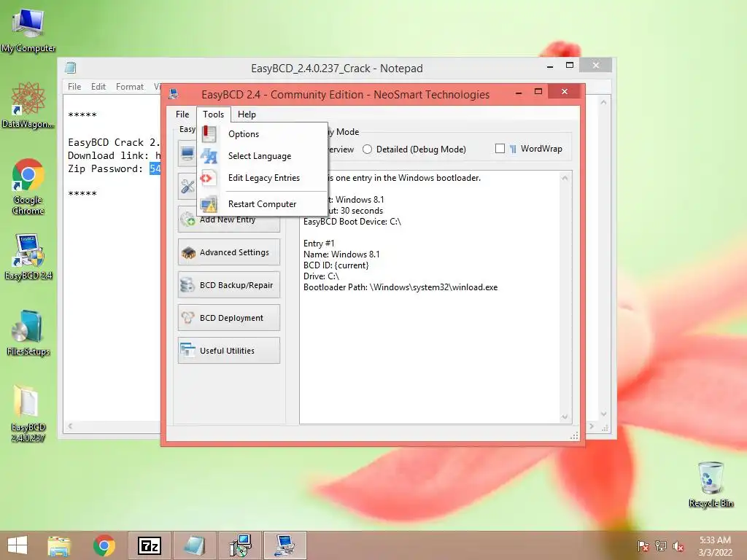Click the scroll down arrow in EasyBCD text pane
Viewport: 747px width, 560px height.
click(565, 416)
